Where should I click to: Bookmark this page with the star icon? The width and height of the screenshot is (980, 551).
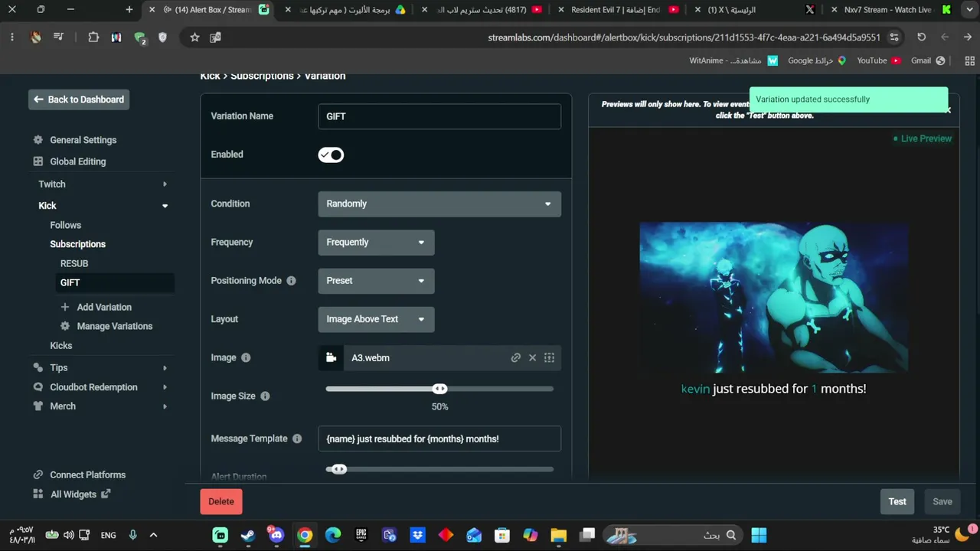click(194, 37)
